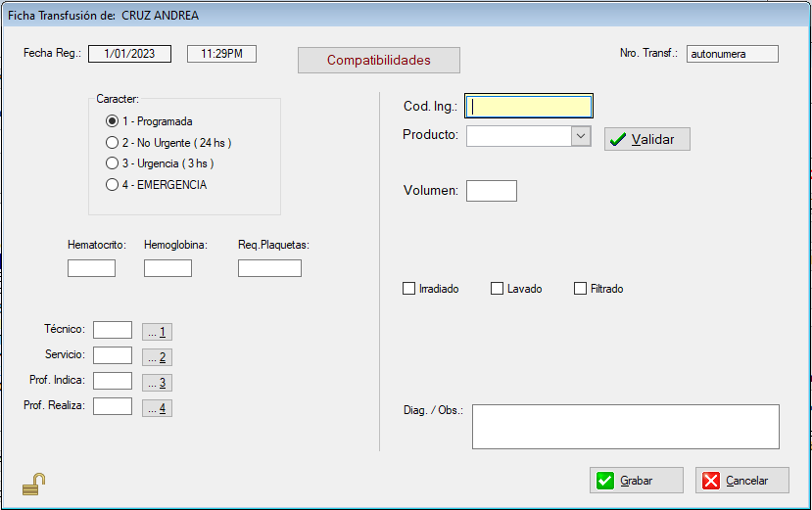Viewport: 812px width, 510px height.
Task: Expand the Producto dropdown list
Action: (581, 136)
